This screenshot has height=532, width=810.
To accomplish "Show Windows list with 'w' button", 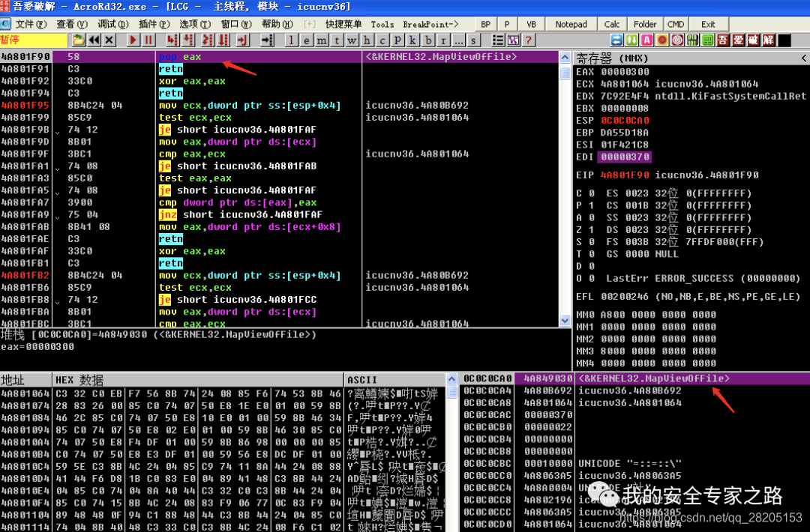I will (x=352, y=40).
